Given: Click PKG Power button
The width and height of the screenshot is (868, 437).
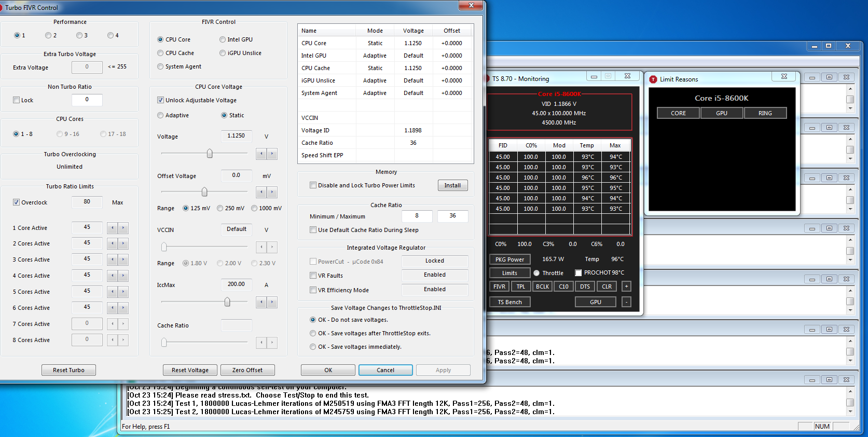Looking at the screenshot, I should pyautogui.click(x=509, y=260).
